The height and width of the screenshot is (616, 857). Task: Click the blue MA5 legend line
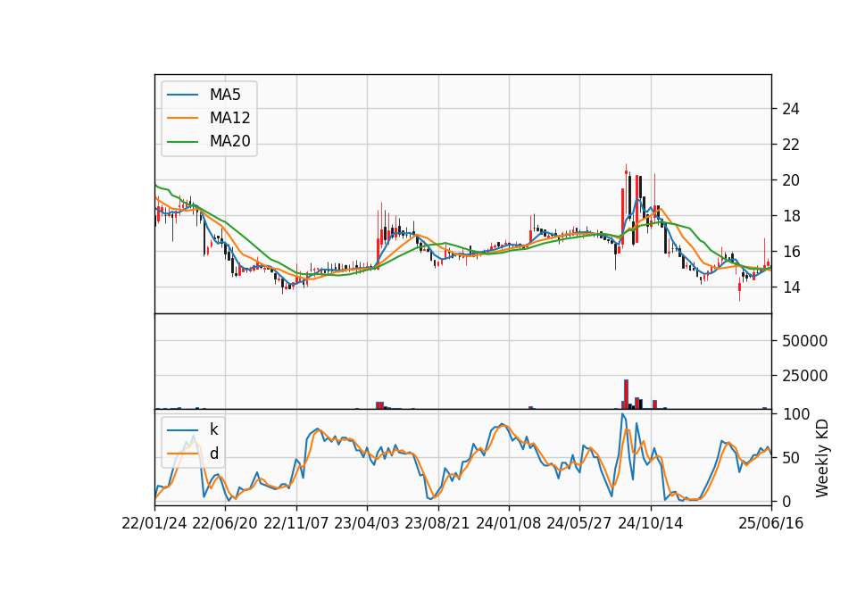tap(182, 96)
